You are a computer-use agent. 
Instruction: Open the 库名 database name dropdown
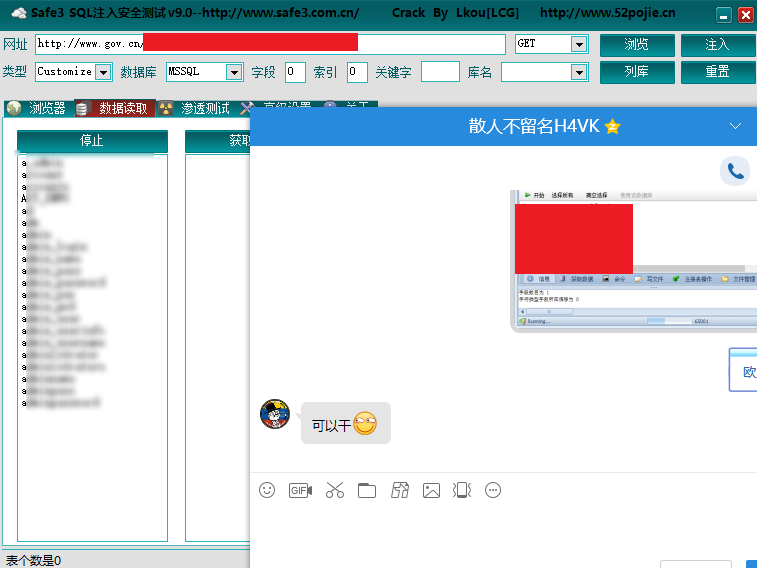(x=579, y=72)
